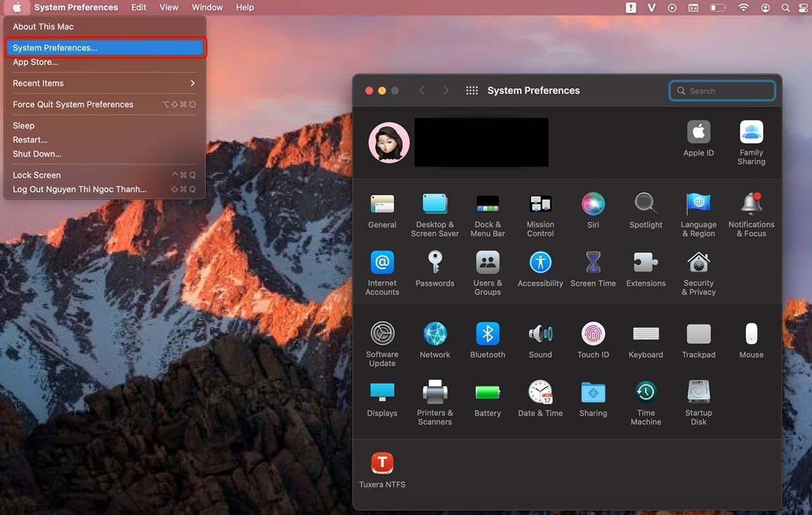The height and width of the screenshot is (515, 812).
Task: Click Force Quit System Preferences
Action: (x=73, y=105)
